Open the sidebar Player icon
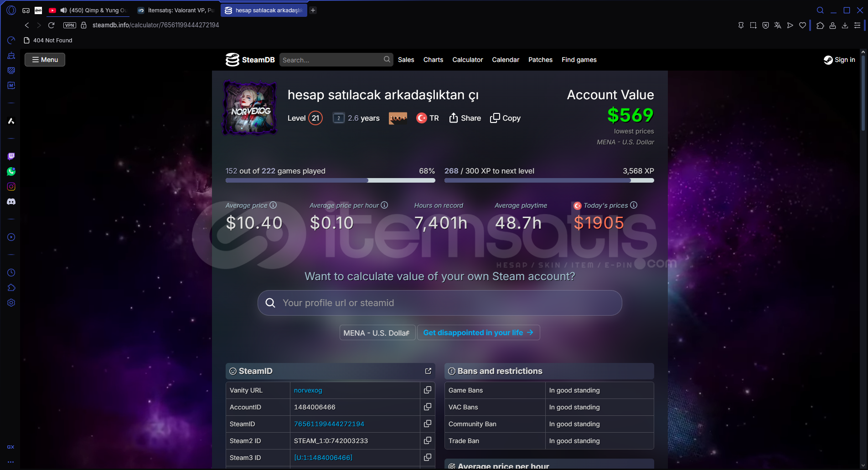 coord(11,237)
